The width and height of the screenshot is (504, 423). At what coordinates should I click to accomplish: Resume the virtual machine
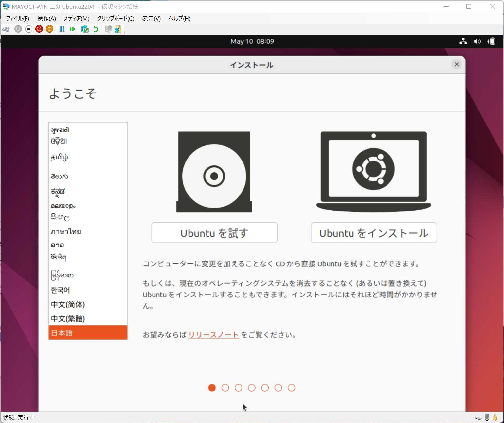tap(72, 29)
